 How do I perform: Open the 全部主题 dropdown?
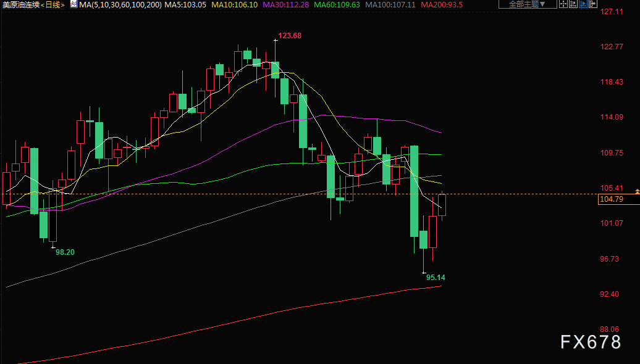pos(528,4)
